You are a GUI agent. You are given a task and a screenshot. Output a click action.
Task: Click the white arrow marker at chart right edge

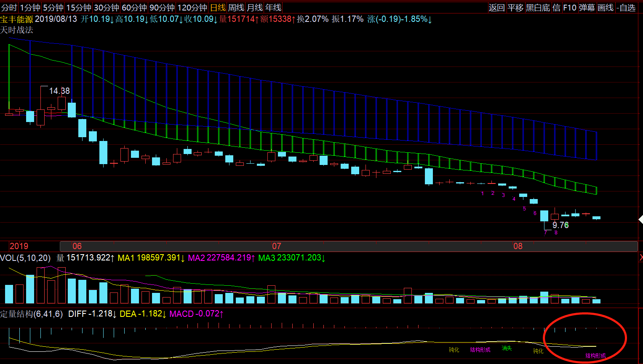point(640,220)
